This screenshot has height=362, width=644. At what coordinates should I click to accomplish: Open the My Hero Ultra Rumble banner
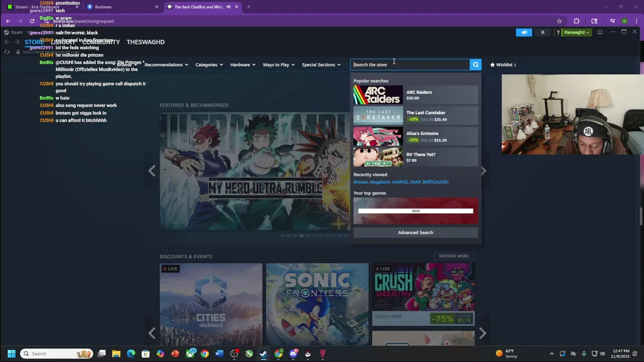coord(254,171)
